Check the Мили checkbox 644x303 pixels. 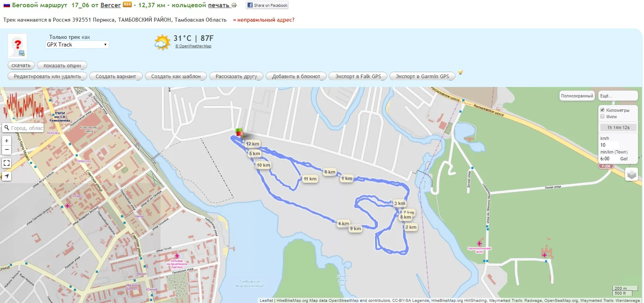[602, 117]
